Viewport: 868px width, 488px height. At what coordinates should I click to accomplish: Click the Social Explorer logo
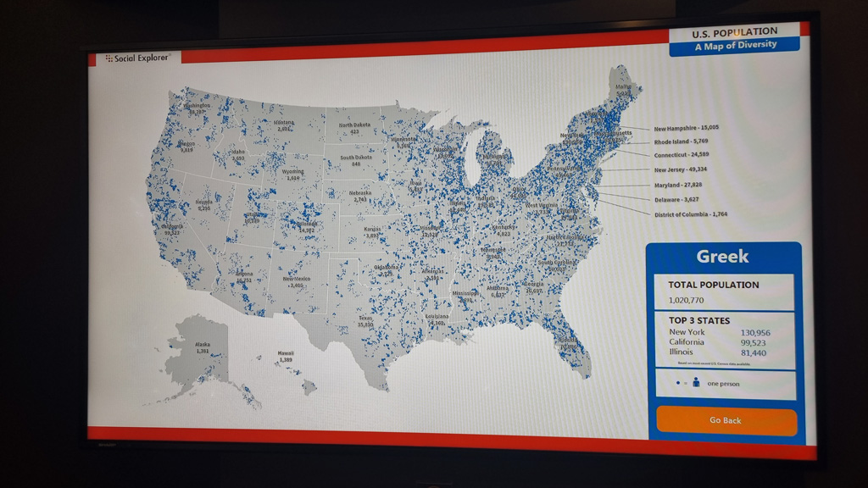(138, 58)
